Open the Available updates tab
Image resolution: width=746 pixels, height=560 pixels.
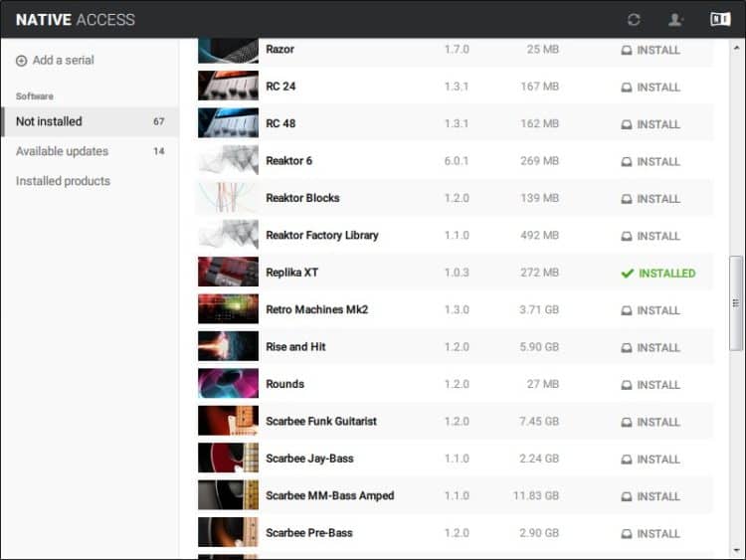click(90, 151)
